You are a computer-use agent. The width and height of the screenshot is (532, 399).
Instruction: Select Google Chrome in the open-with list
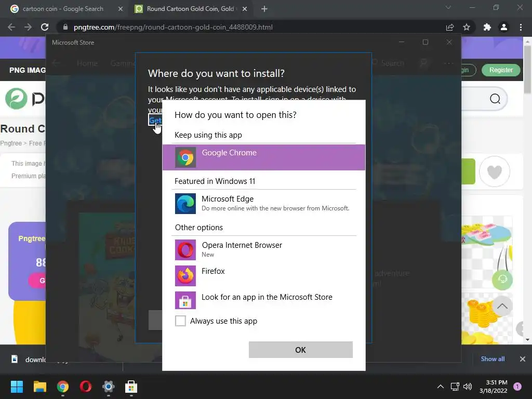pos(263,157)
